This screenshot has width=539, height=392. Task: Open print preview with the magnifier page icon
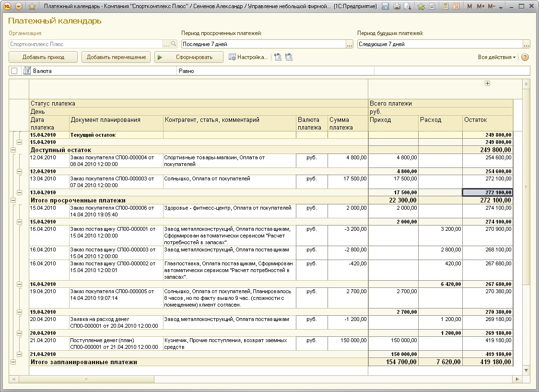407,7
